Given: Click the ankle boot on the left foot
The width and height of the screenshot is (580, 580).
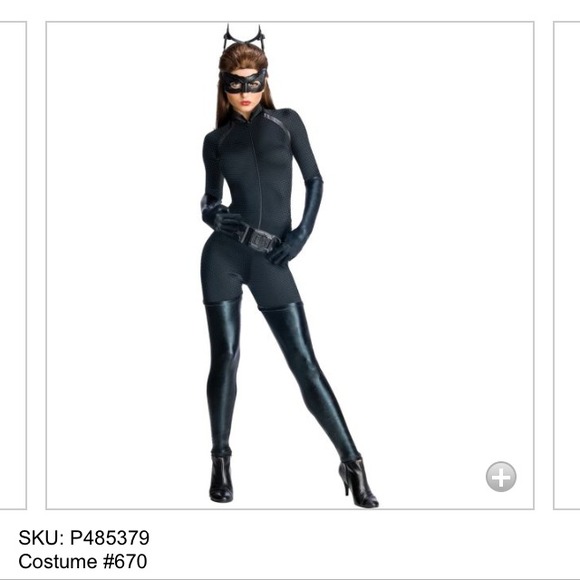Looking at the screenshot, I should click(221, 478).
